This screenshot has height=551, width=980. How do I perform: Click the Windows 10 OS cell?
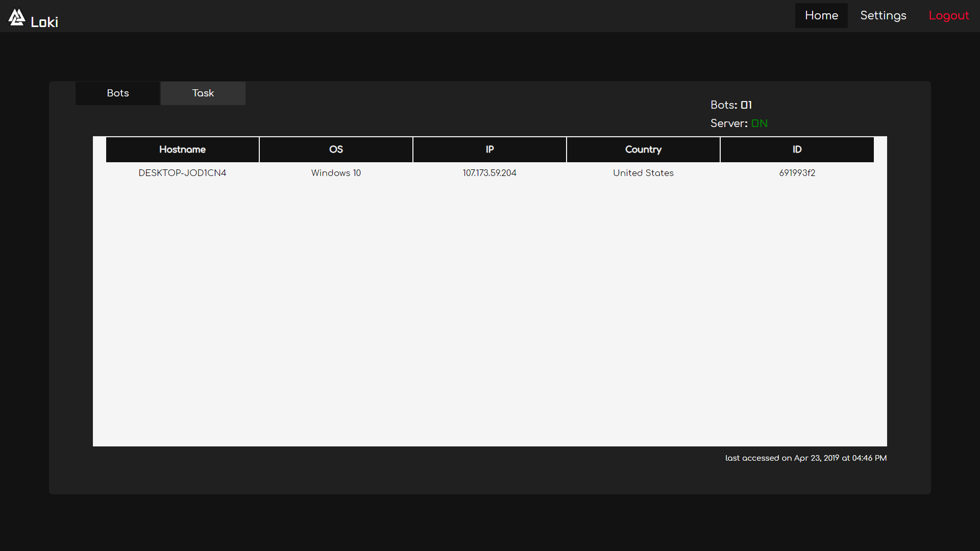[336, 173]
